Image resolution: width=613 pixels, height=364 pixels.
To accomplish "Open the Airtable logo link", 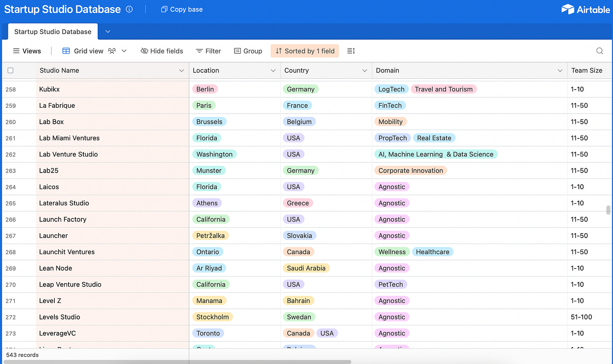I will pos(586,9).
